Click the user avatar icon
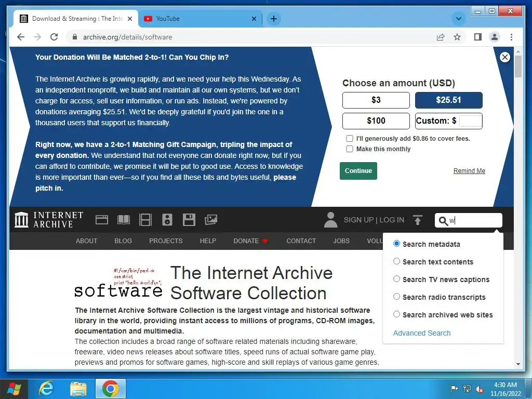532x399 pixels. point(330,220)
